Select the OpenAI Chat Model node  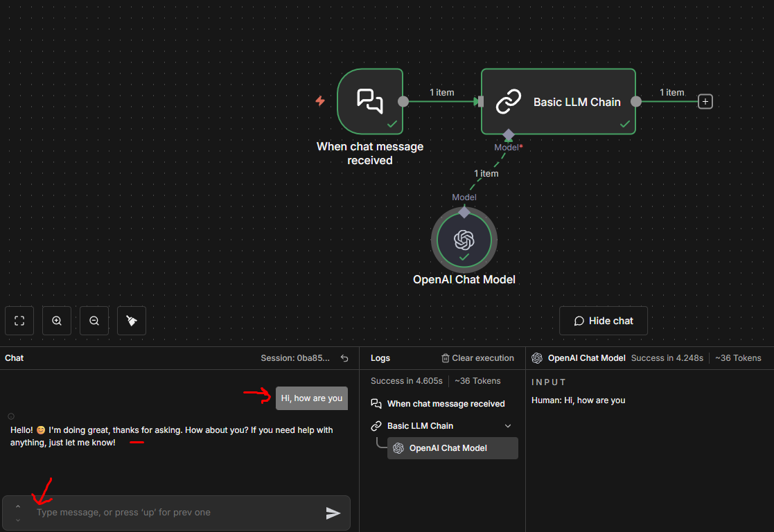coord(464,239)
